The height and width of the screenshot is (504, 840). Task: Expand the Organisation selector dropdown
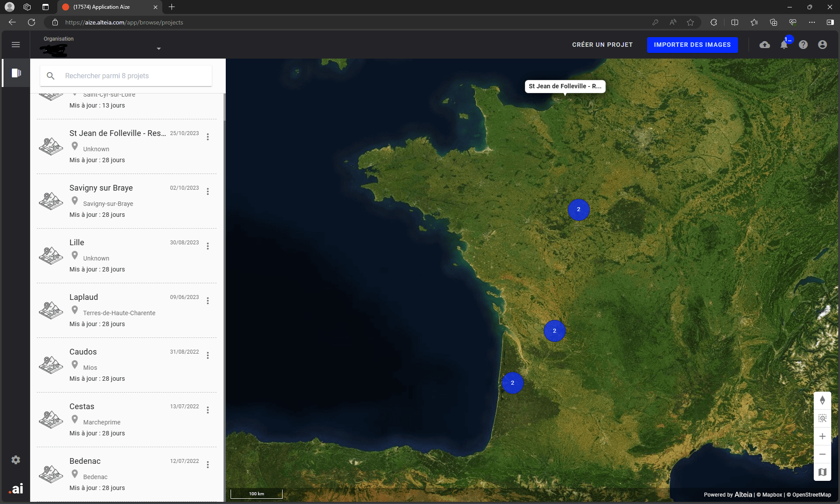pyautogui.click(x=158, y=48)
